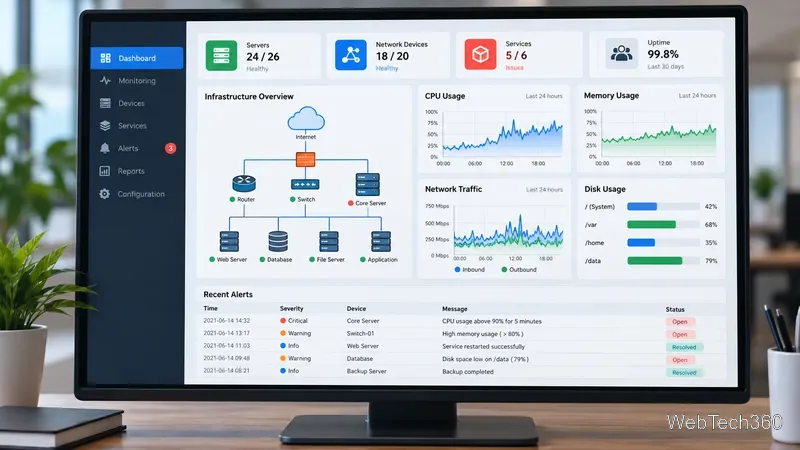Click the Open status for Core Server alert
This screenshot has height=450, width=800.
pos(680,322)
